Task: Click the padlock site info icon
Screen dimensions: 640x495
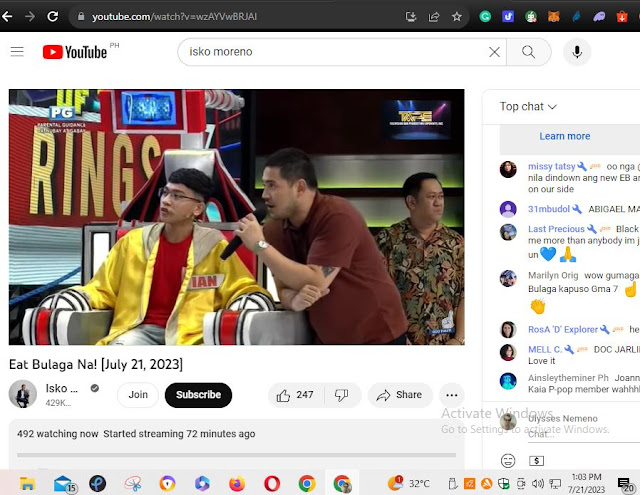Action: tap(81, 17)
